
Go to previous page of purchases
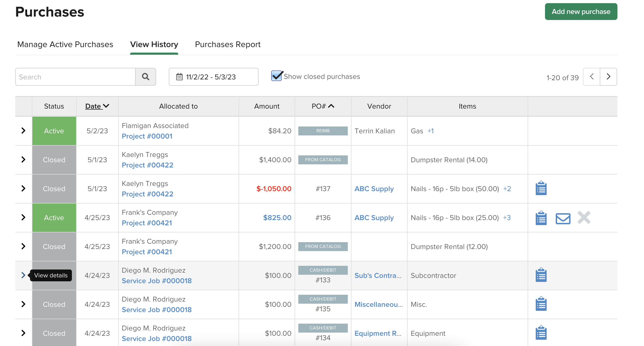click(x=592, y=77)
